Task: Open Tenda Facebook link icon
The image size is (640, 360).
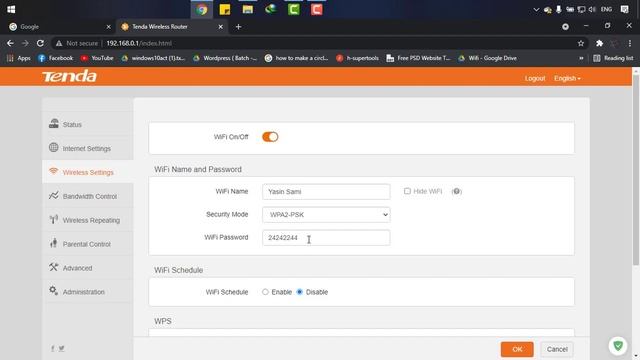Action: 53,348
